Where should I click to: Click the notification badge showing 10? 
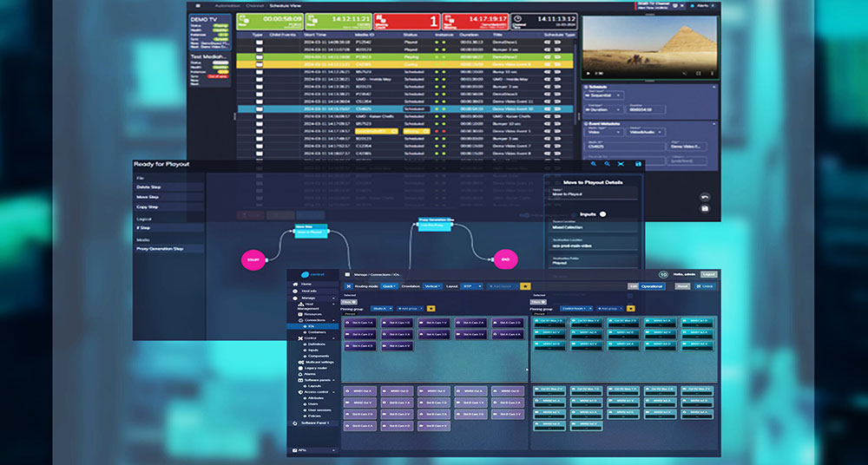pyautogui.click(x=664, y=274)
